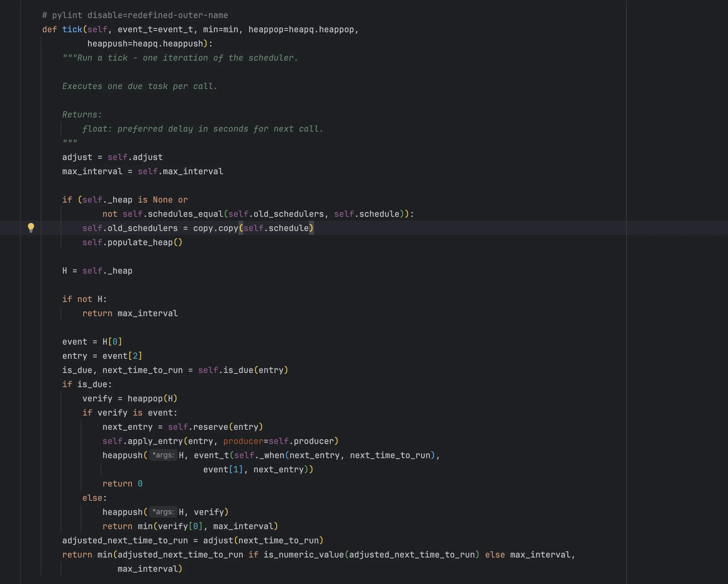Click the max_interval assignment line
This screenshot has height=584, width=728.
point(142,171)
